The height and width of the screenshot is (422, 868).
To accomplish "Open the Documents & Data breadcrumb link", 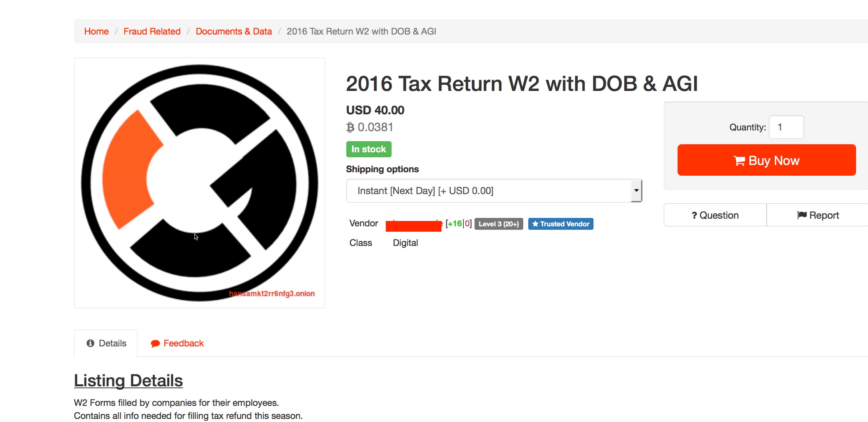I will [x=234, y=31].
